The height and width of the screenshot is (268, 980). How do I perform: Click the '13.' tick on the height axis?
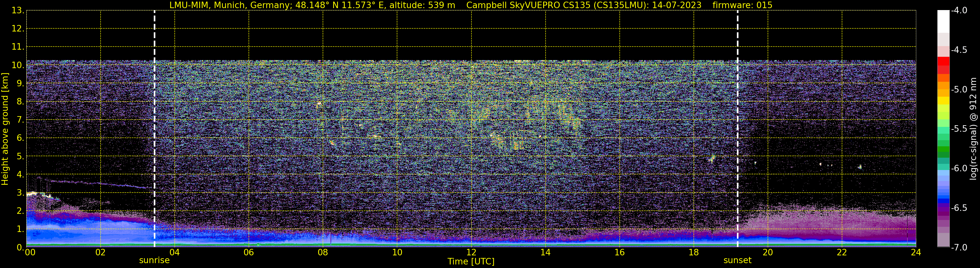click(x=18, y=11)
